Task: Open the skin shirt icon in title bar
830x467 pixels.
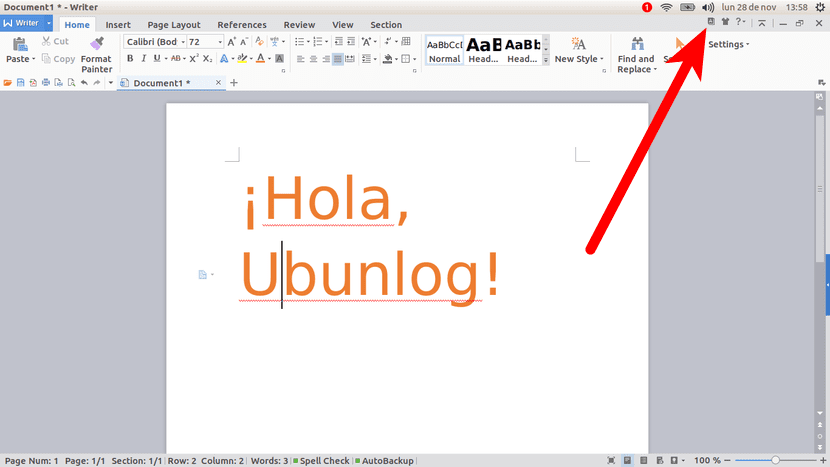Action: [724, 22]
